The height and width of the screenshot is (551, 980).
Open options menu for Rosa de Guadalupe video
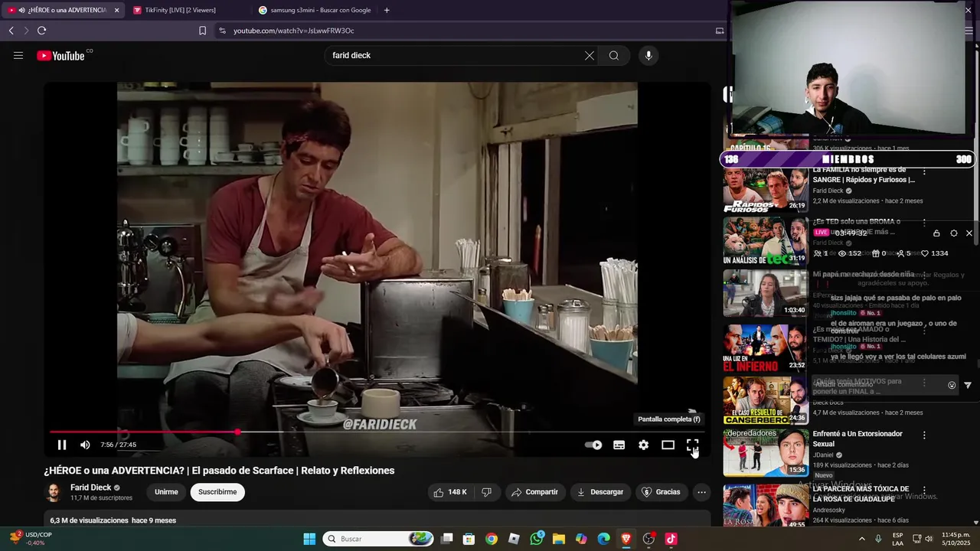pos(924,490)
